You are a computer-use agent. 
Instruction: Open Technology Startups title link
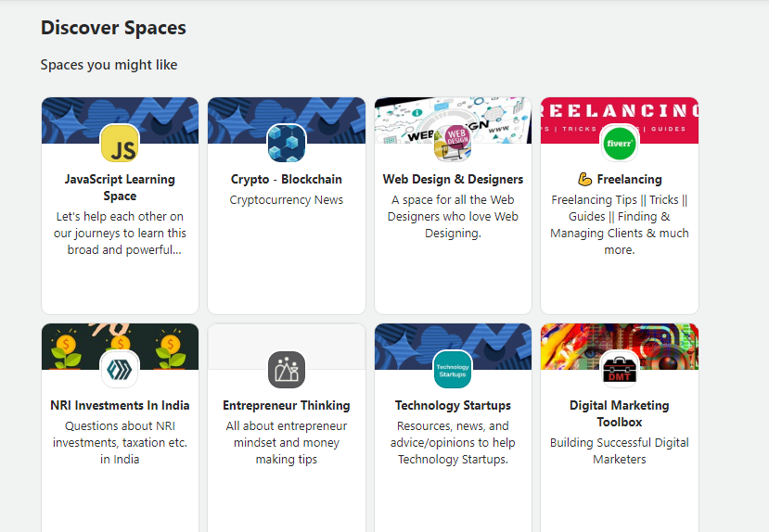point(453,406)
